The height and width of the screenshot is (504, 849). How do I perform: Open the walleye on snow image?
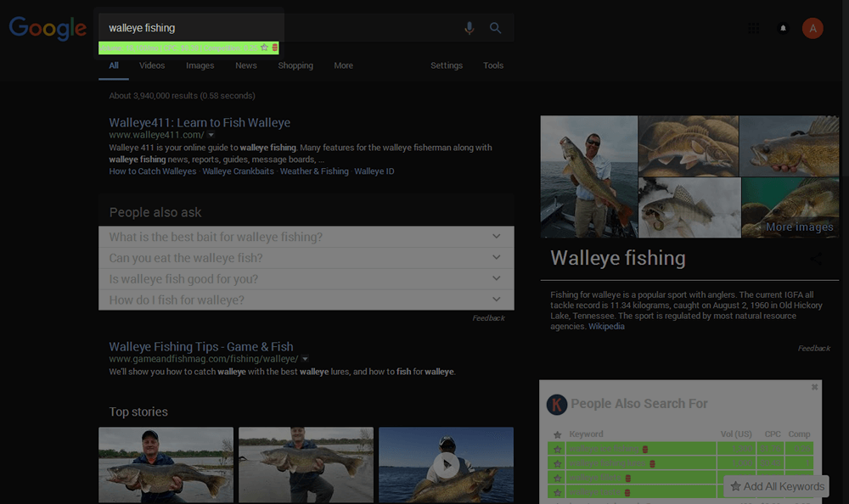coord(689,208)
